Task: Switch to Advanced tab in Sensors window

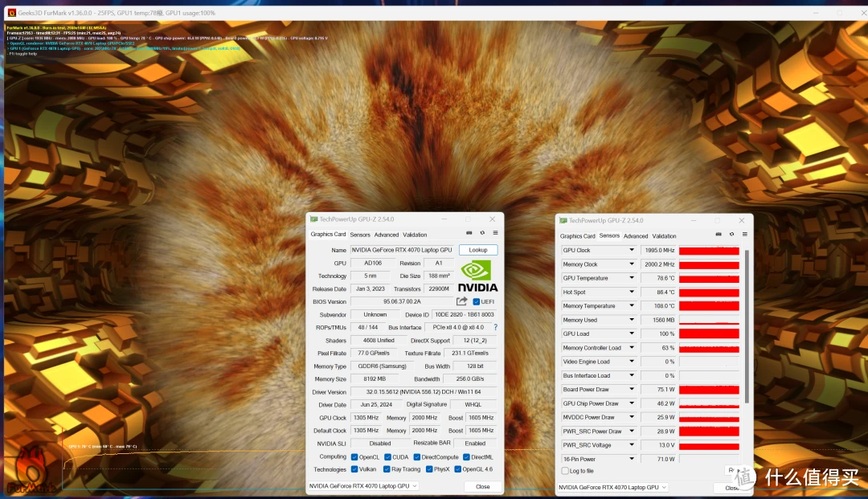Action: (x=636, y=235)
